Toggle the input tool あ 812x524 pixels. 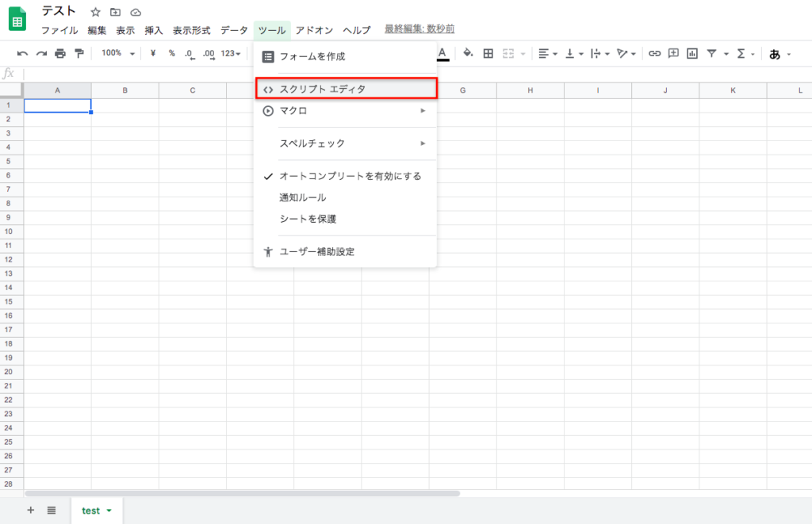775,53
